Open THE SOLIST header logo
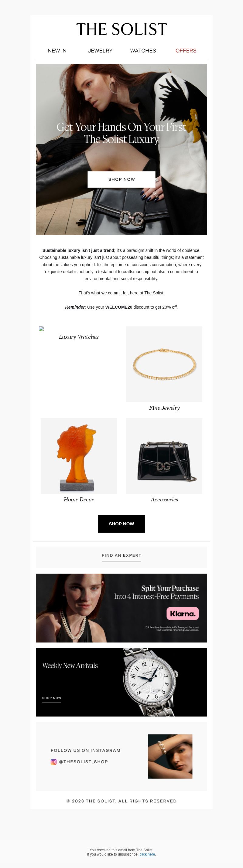The width and height of the screenshot is (243, 868). pyautogui.click(x=121, y=29)
